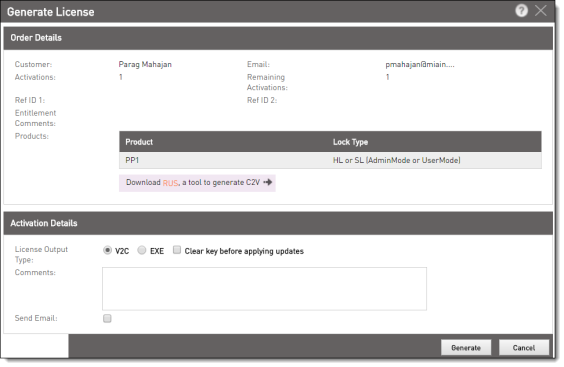Click the arrow icon after generate C2V
564x367 pixels.
[x=268, y=182]
